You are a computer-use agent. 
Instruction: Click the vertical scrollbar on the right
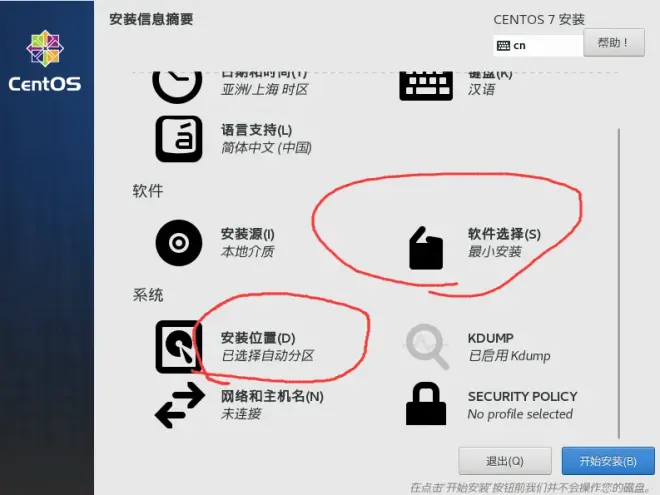click(x=619, y=283)
